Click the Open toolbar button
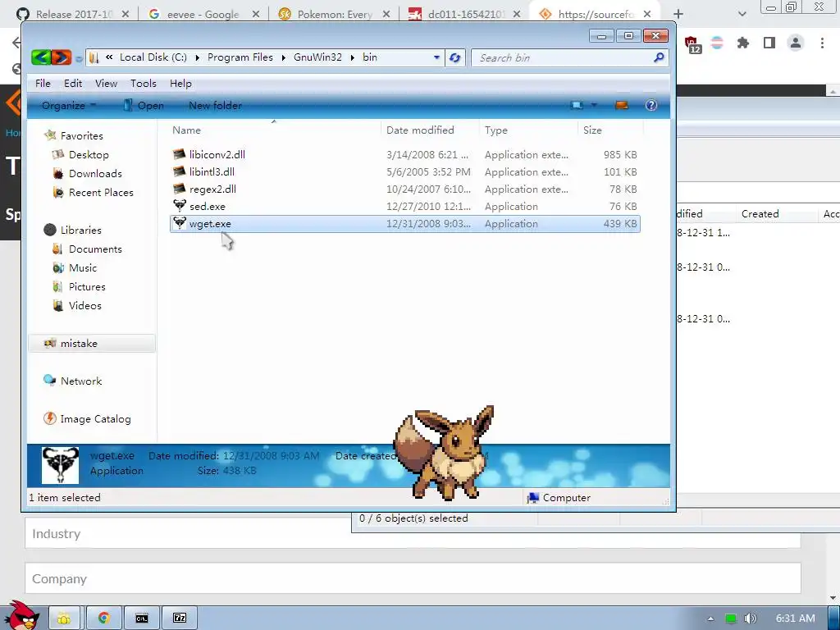This screenshot has width=840, height=630. pos(144,106)
